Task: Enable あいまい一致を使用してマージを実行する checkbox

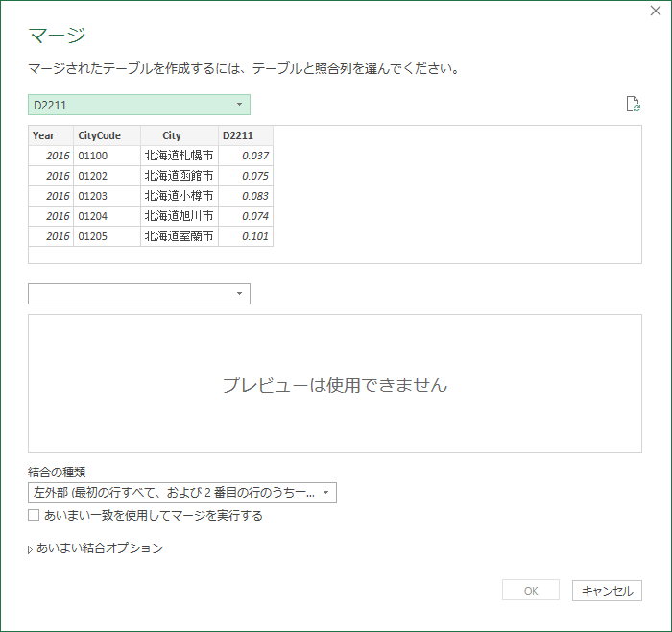Action: coord(35,515)
